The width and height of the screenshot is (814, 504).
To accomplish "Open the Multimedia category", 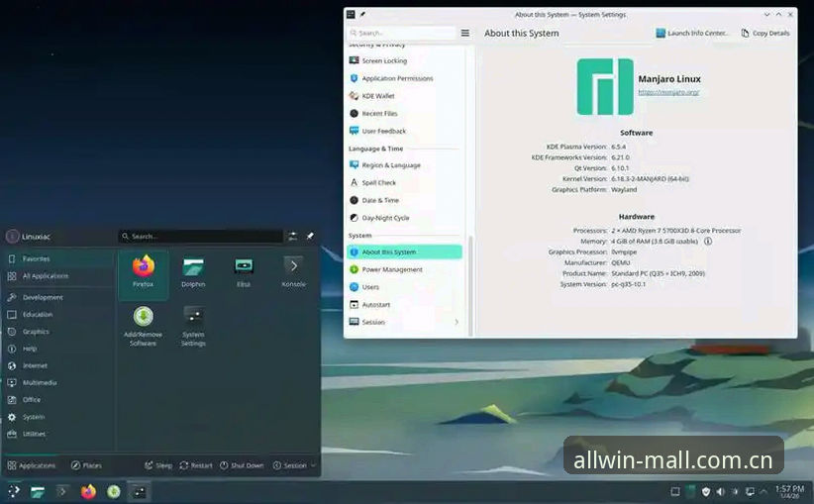I will pos(57,382).
